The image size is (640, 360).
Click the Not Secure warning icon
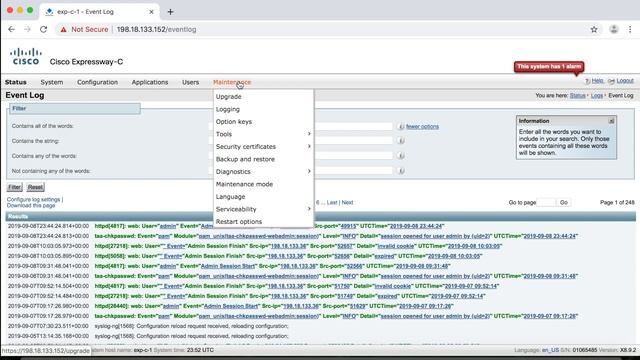tap(63, 29)
